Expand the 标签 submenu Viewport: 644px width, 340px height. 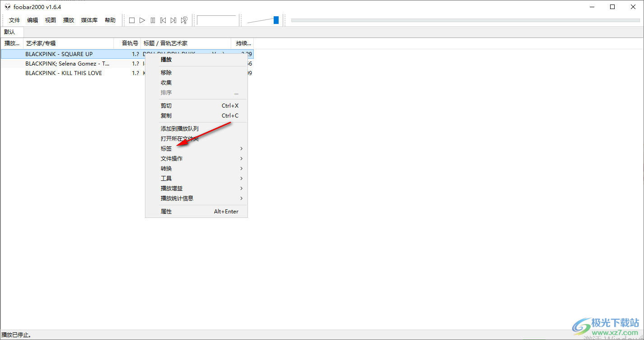tap(196, 148)
